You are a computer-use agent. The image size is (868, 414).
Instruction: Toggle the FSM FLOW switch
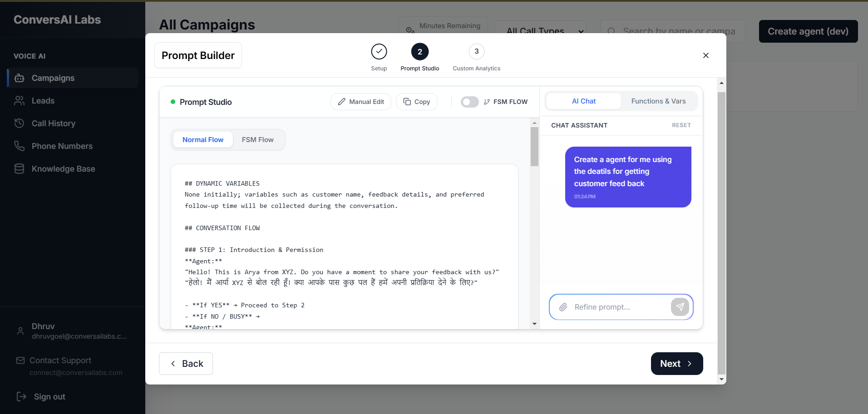coord(469,102)
